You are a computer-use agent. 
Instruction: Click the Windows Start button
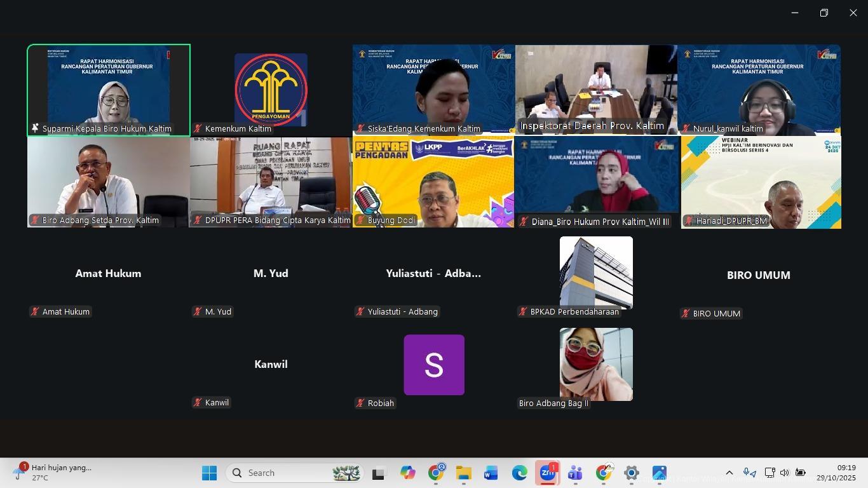209,473
